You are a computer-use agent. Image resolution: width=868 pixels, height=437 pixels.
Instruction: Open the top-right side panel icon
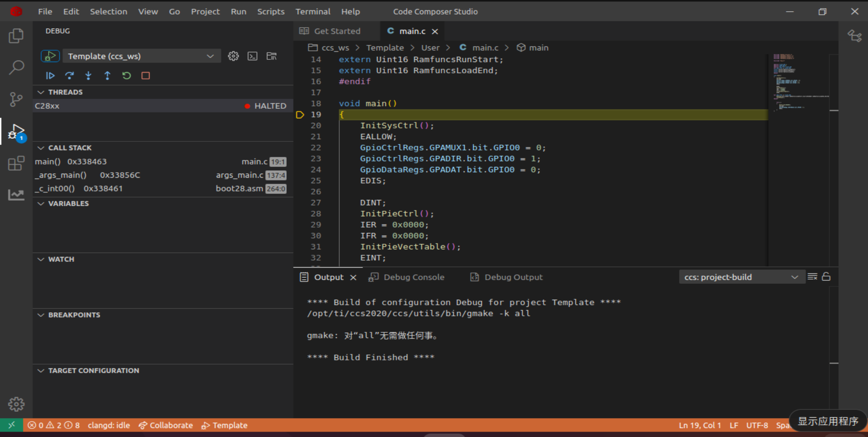click(x=854, y=36)
